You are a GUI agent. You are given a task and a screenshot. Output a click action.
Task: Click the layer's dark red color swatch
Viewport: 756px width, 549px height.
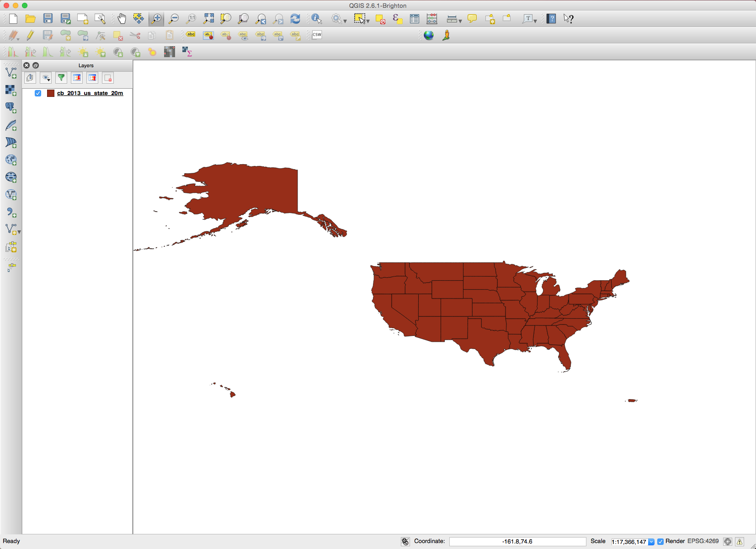51,93
